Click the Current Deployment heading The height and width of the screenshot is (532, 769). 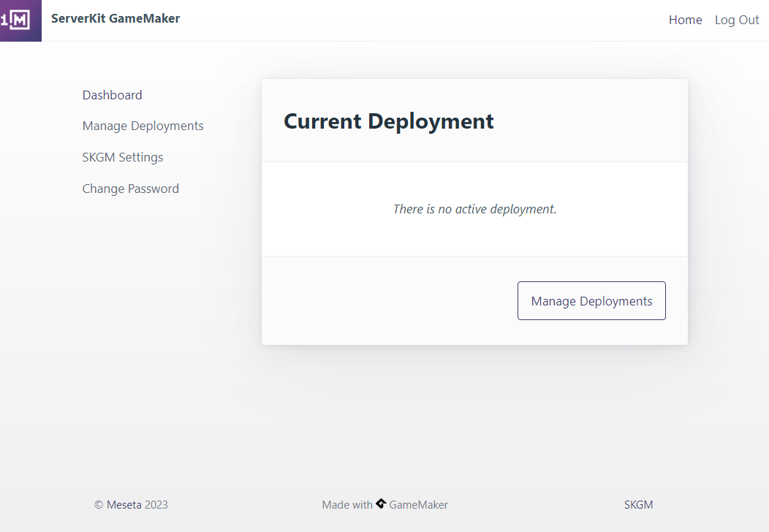coord(388,121)
